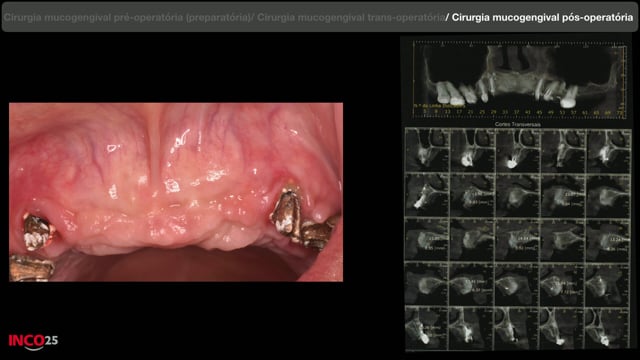Image resolution: width=640 pixels, height=360 pixels.
Task: Select bottom-right cross-section slice
Action: (x=609, y=329)
